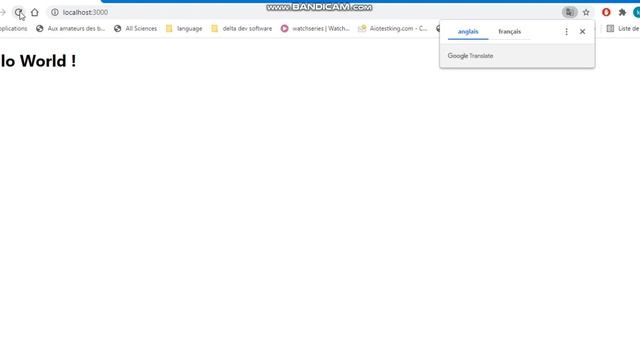Open the Extensions puzzle-piece menu
This screenshot has height=360, width=640.
pos(622,12)
